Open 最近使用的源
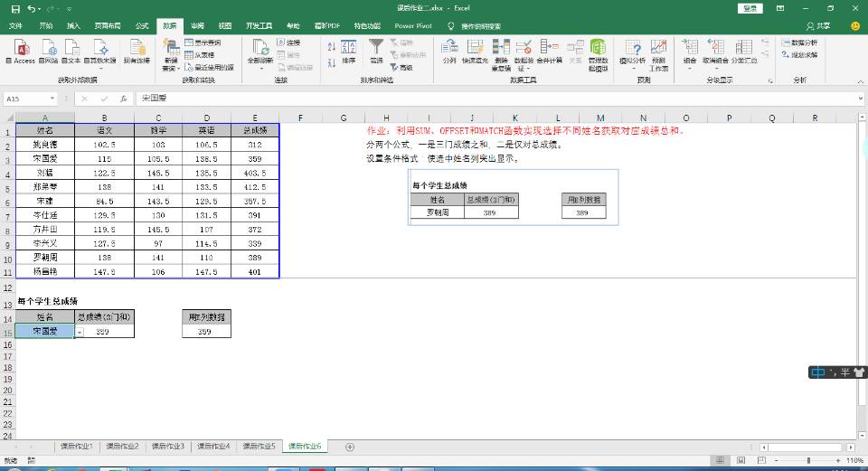Image resolution: width=868 pixels, height=471 pixels. 209,68
